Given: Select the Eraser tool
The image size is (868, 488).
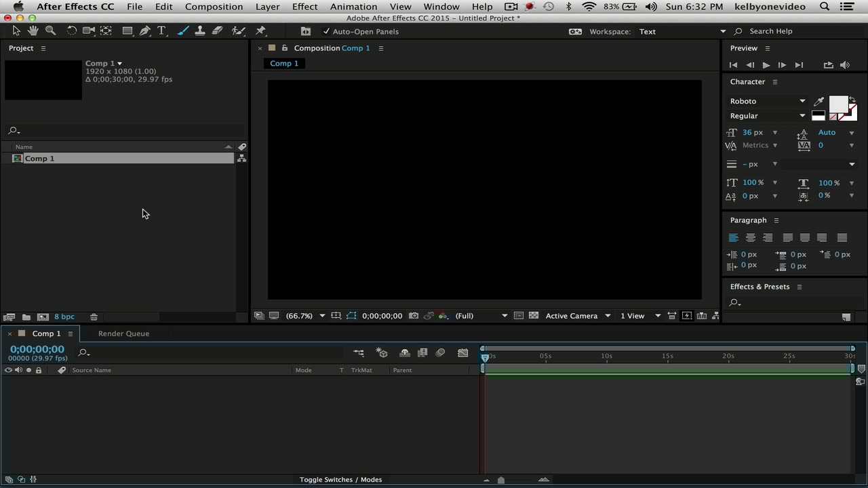Looking at the screenshot, I should (x=218, y=30).
